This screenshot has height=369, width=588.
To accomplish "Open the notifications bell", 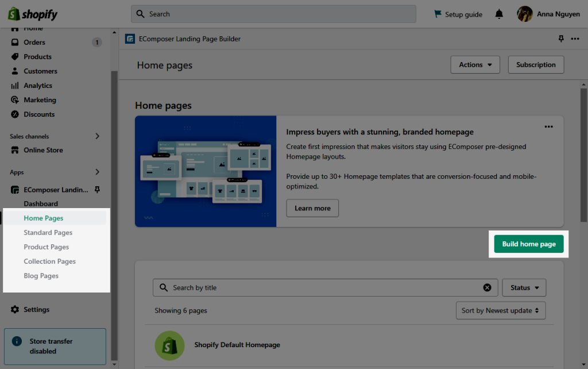I will 499,14.
